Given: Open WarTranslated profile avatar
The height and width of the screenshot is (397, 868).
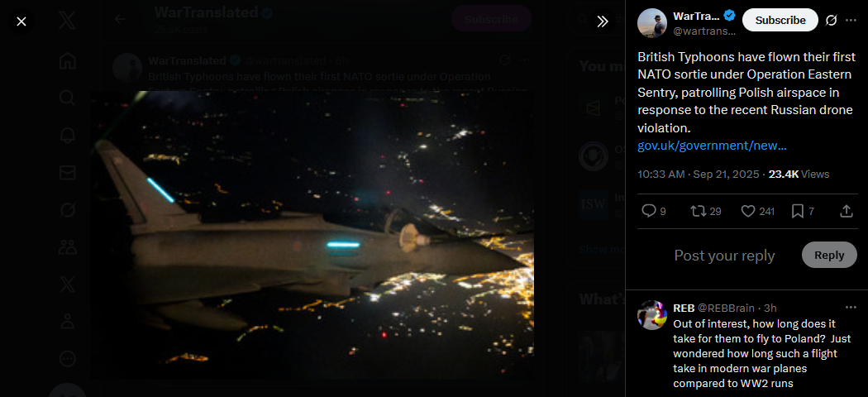Looking at the screenshot, I should pos(651,22).
